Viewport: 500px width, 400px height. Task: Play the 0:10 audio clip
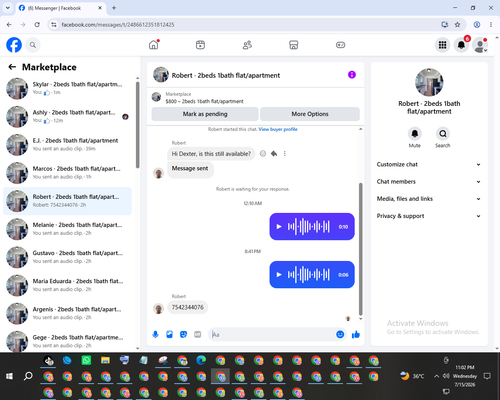(x=279, y=227)
